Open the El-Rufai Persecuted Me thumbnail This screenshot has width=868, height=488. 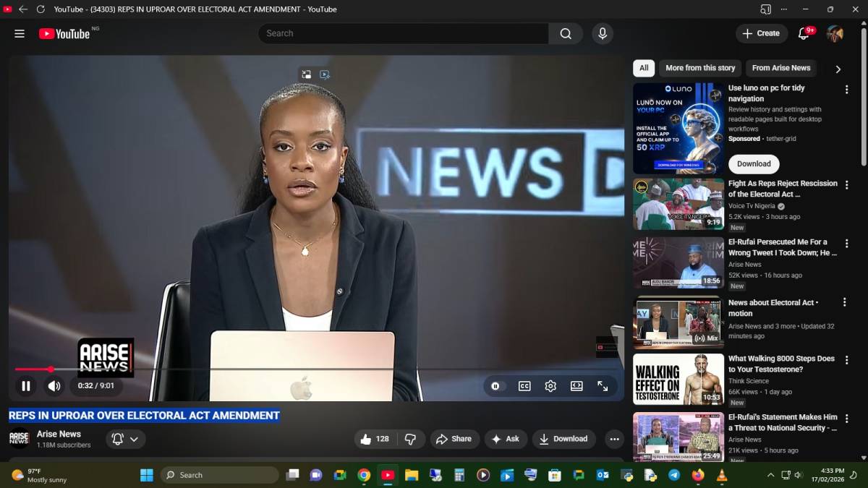point(678,262)
